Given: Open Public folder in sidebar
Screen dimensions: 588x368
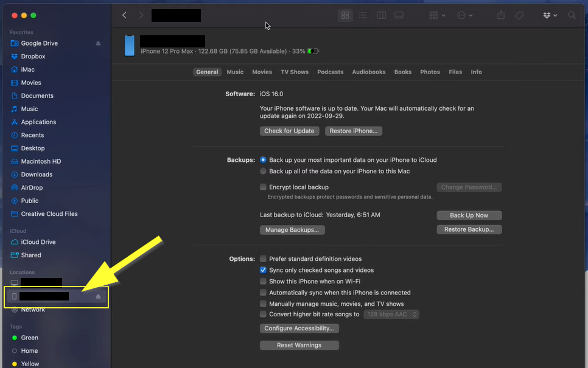Looking at the screenshot, I should 30,201.
